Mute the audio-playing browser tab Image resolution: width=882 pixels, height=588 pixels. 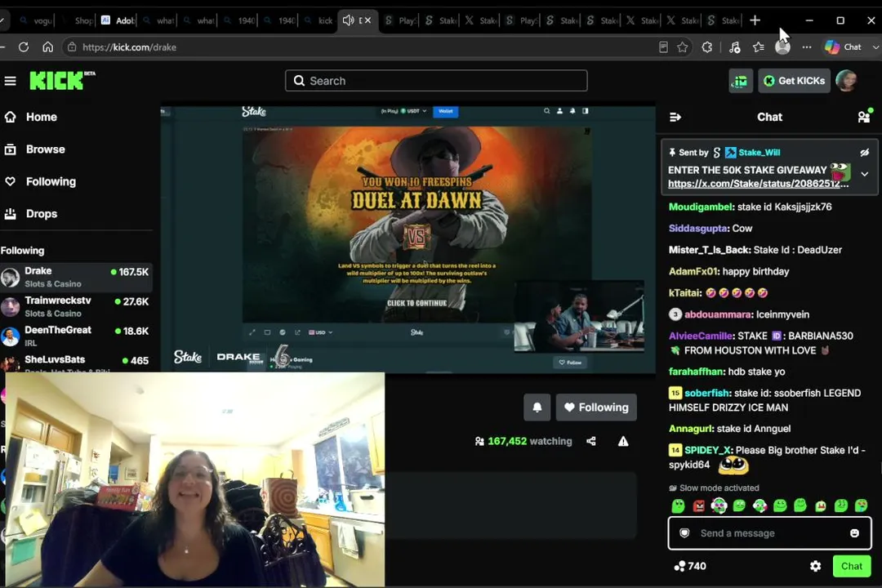(348, 20)
